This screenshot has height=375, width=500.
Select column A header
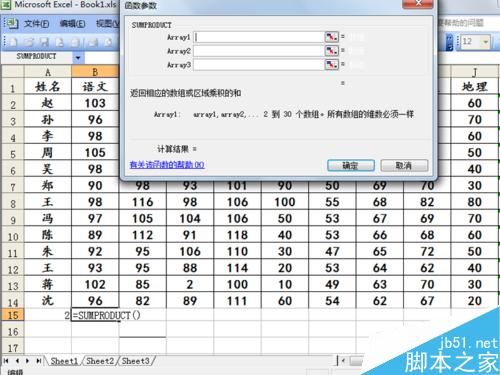pyautogui.click(x=48, y=72)
